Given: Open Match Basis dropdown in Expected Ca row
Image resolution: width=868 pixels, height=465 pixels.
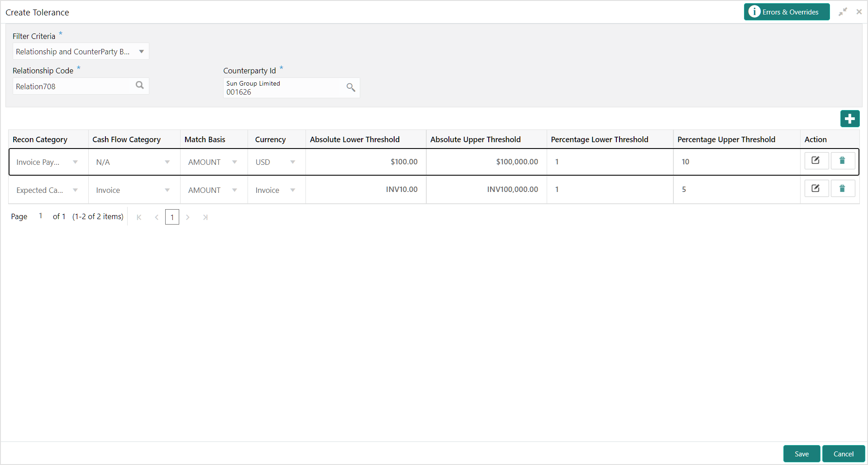Looking at the screenshot, I should [234, 190].
